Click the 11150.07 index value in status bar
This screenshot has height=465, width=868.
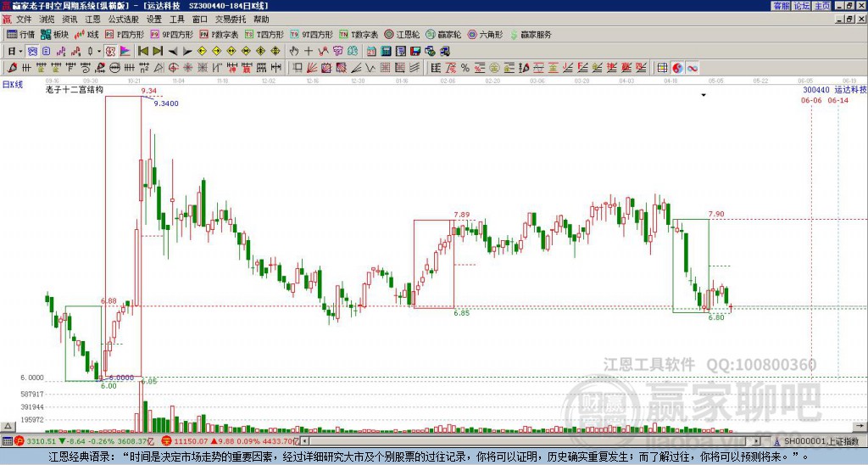click(189, 441)
